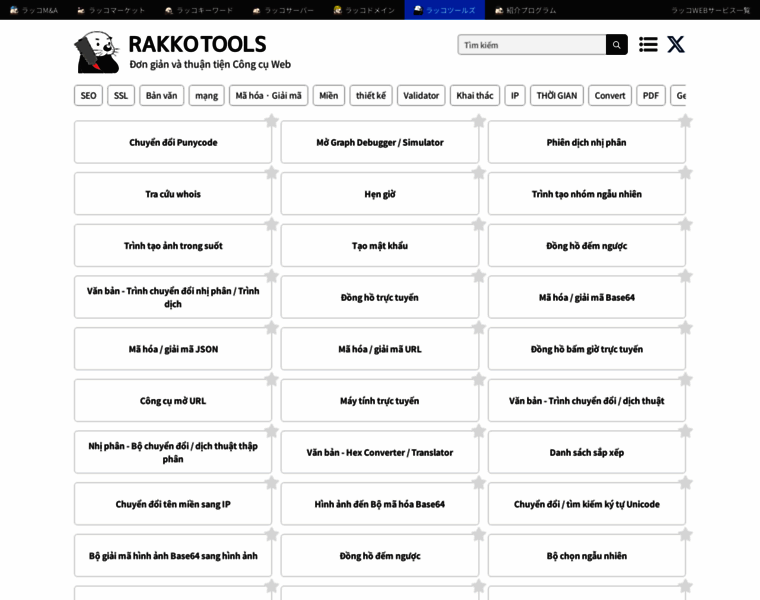Open ラッコM&A in top bar
The height and width of the screenshot is (600, 760).
pyautogui.click(x=34, y=10)
